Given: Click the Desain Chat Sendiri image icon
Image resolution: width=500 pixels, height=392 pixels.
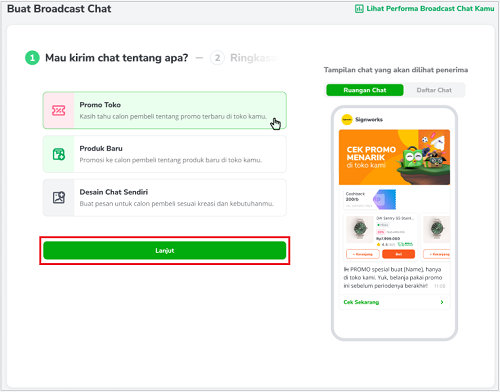Looking at the screenshot, I should click(59, 198).
